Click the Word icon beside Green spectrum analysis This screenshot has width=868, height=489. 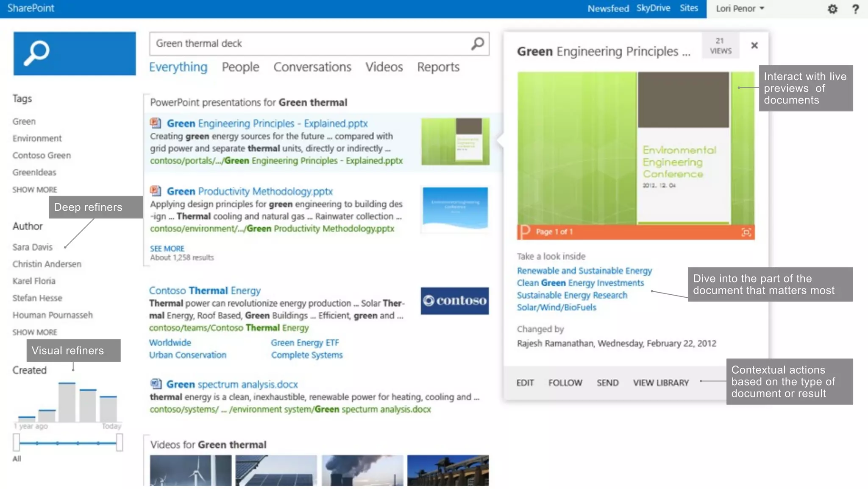(x=156, y=384)
